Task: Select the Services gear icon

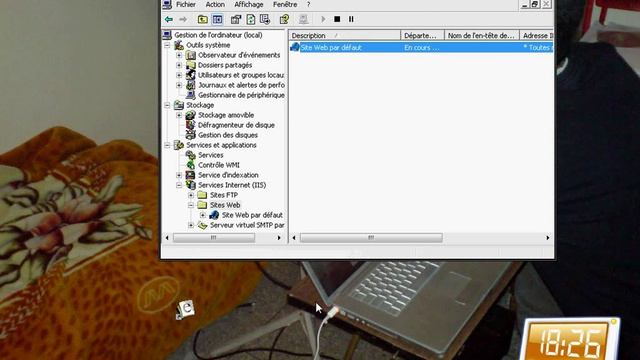Action: [191, 155]
